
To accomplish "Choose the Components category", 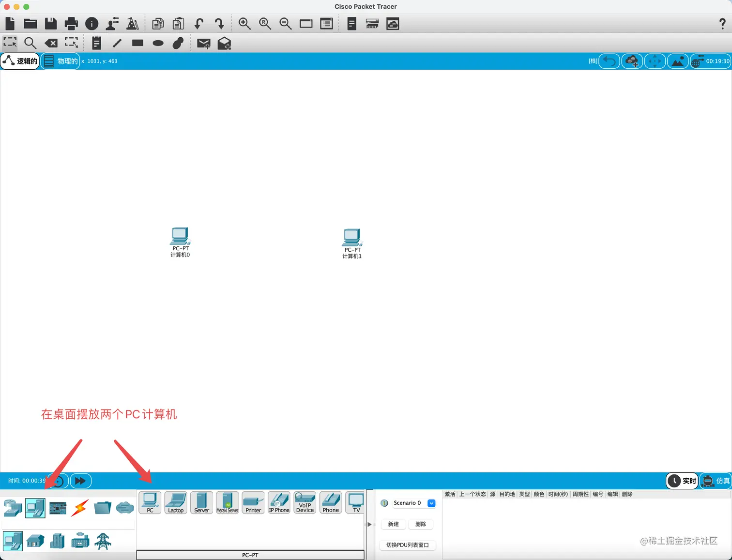I will 58,508.
